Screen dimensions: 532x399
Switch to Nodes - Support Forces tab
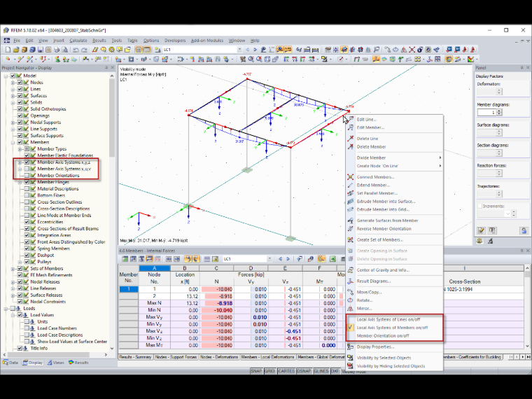pyautogui.click(x=176, y=357)
